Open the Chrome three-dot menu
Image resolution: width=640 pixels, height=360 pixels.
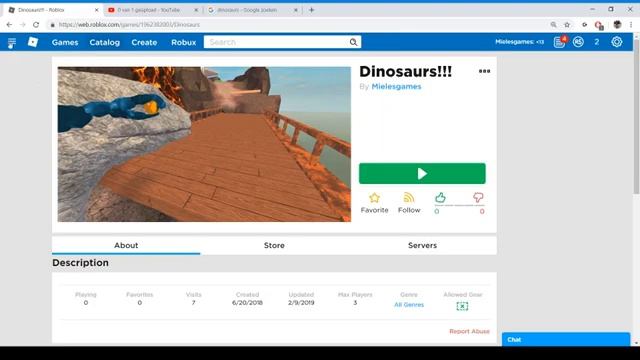tap(631, 25)
